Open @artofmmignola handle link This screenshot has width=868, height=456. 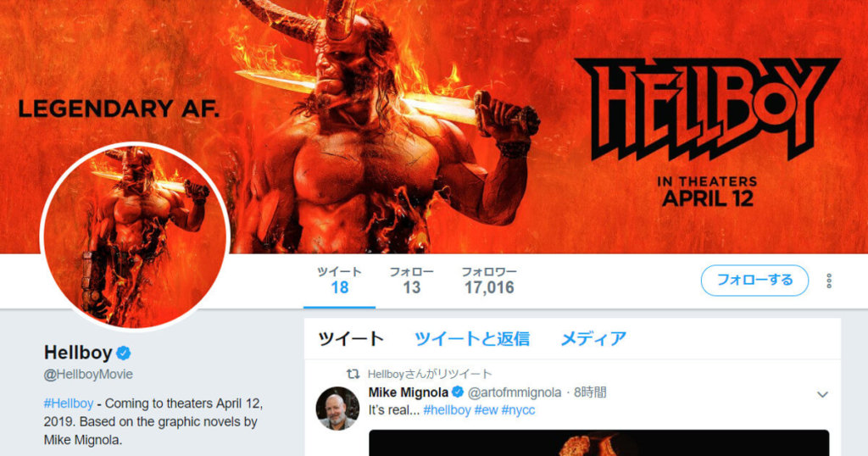tap(515, 392)
